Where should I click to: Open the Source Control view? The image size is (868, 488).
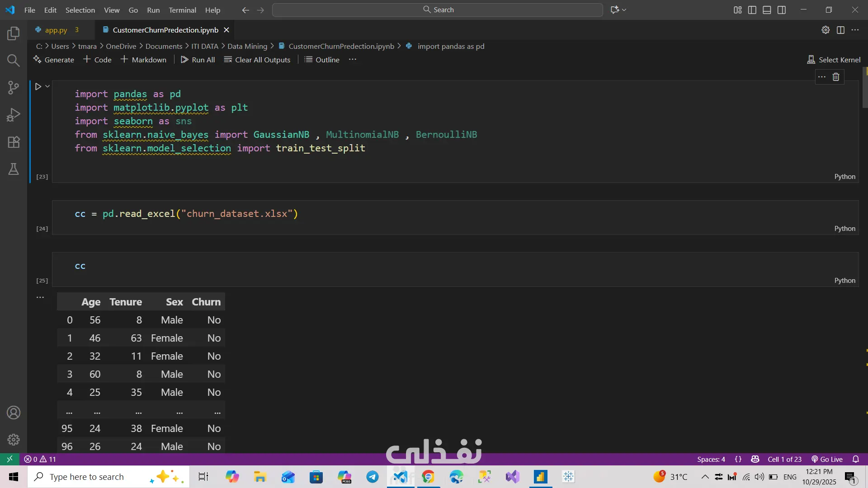(14, 88)
